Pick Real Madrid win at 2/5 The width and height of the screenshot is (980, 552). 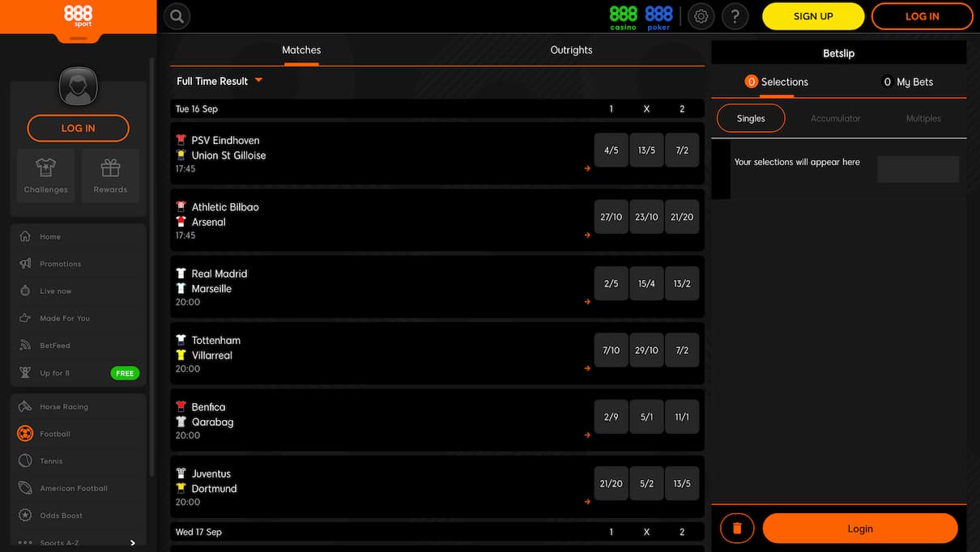tap(611, 284)
